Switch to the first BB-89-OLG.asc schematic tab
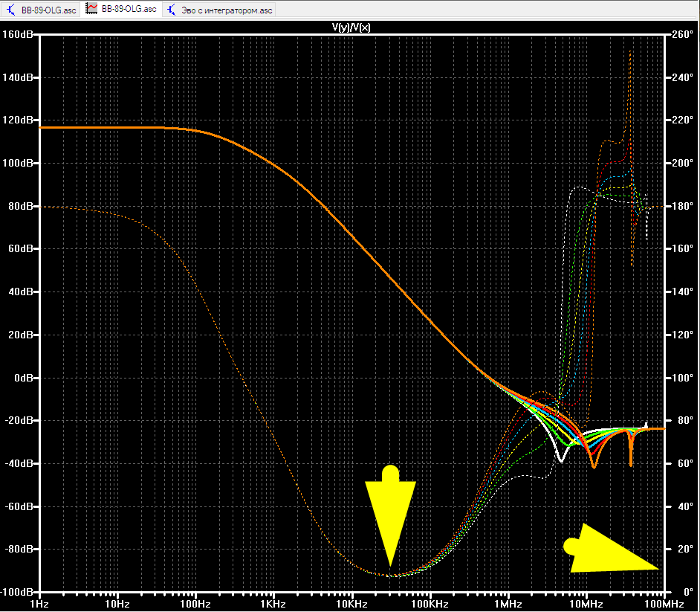Viewport: 700px width, 612px height. [41, 10]
